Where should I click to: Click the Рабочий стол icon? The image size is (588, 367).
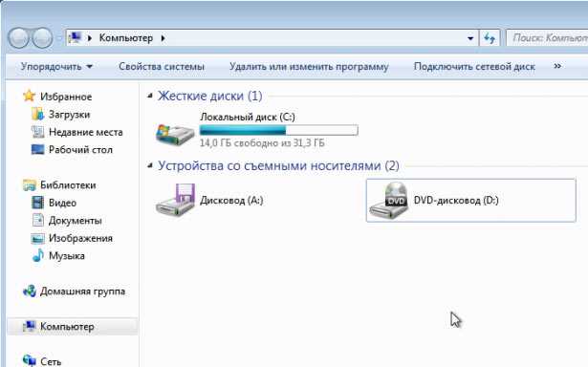pyautogui.click(x=37, y=150)
